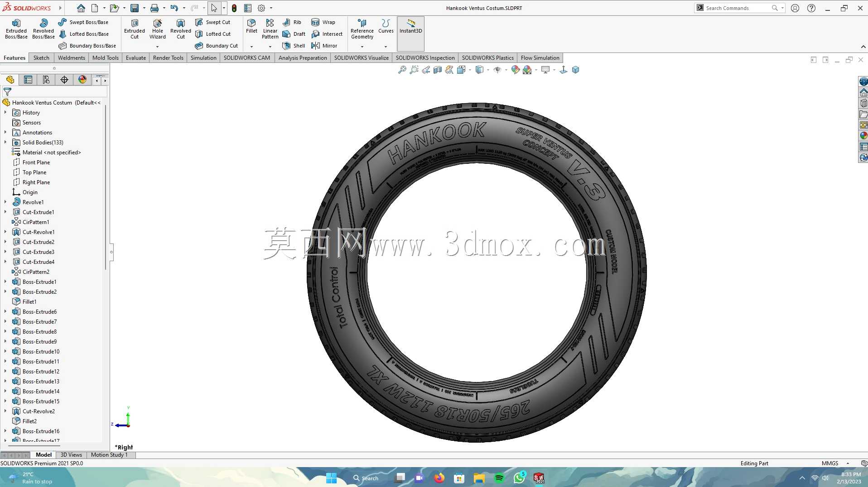Select the Revolved Boss/Base tool

(x=43, y=29)
